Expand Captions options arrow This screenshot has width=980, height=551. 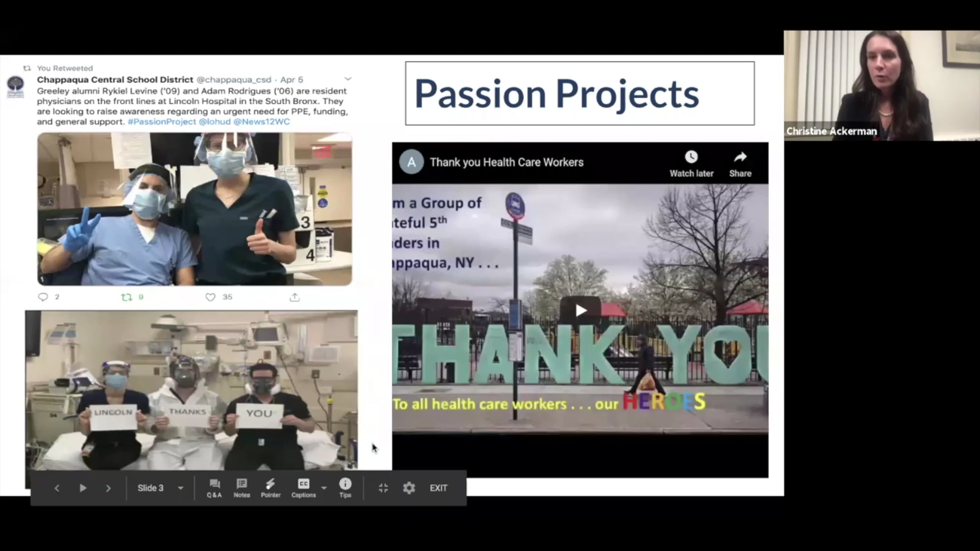click(324, 488)
